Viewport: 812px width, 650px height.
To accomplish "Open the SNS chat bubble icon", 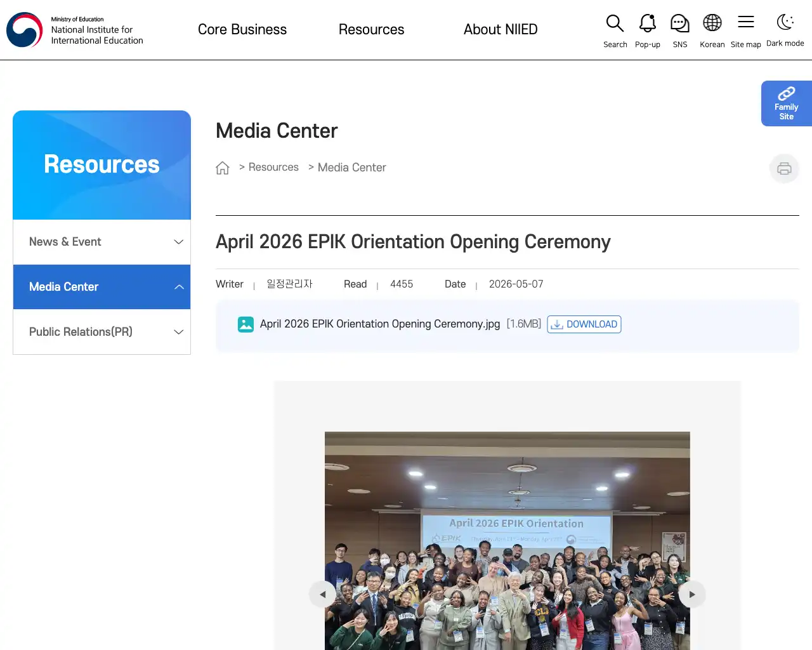I will 679,23.
